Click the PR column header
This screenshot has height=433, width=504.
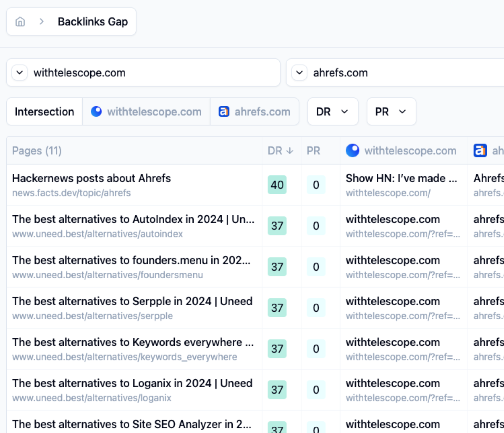[313, 151]
